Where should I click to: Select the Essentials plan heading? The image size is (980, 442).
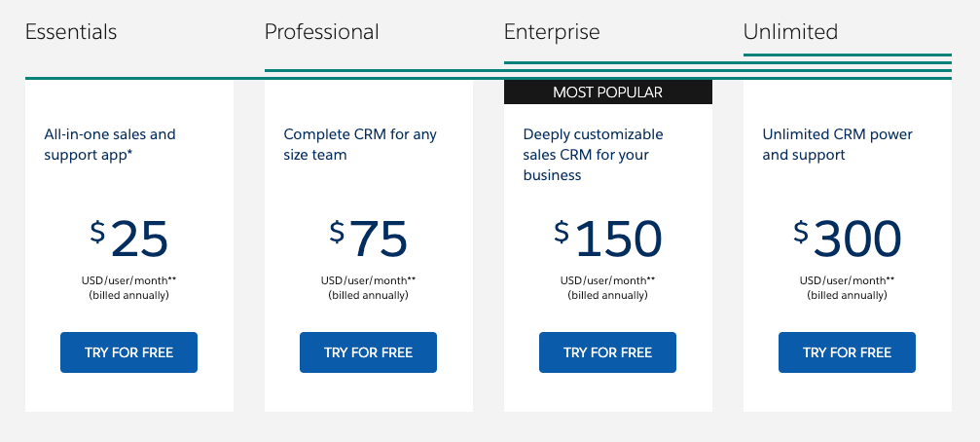[x=71, y=31]
